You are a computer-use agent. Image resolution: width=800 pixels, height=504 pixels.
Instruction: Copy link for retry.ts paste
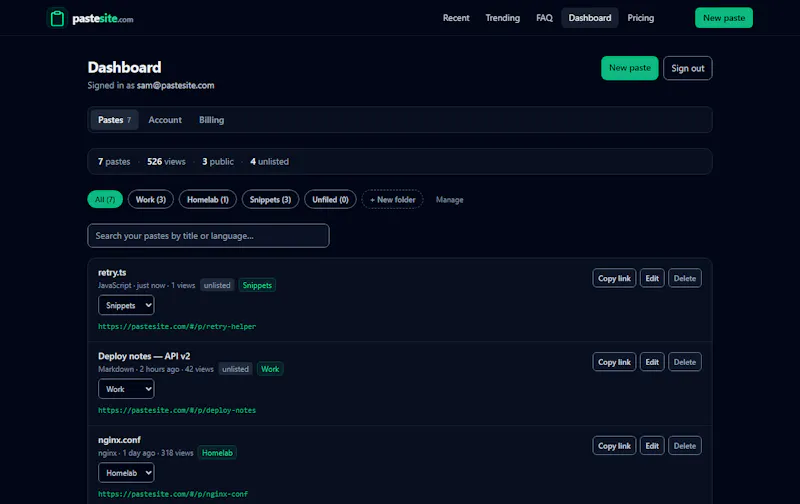click(x=614, y=278)
